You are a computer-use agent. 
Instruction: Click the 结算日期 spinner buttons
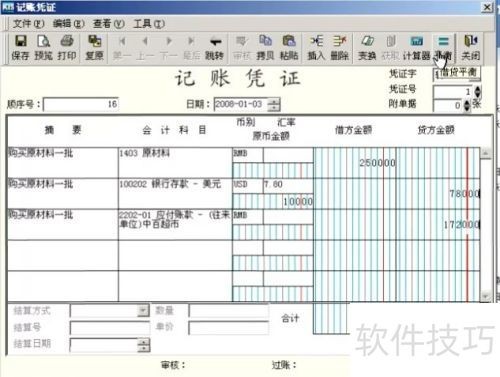point(144,345)
